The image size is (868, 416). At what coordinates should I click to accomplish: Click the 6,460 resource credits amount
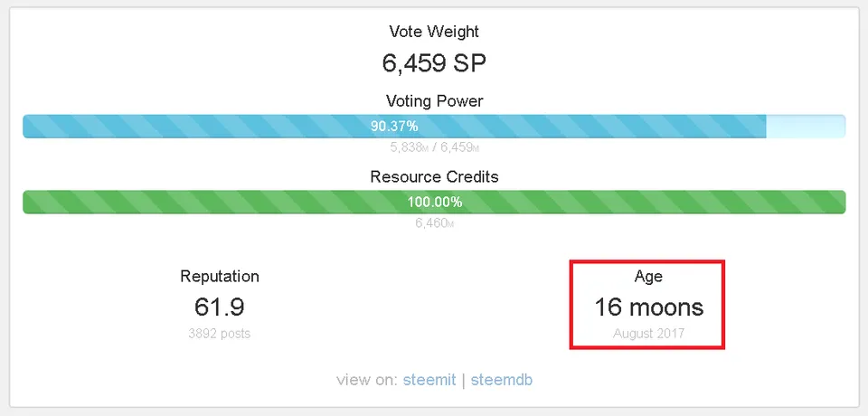coord(435,223)
